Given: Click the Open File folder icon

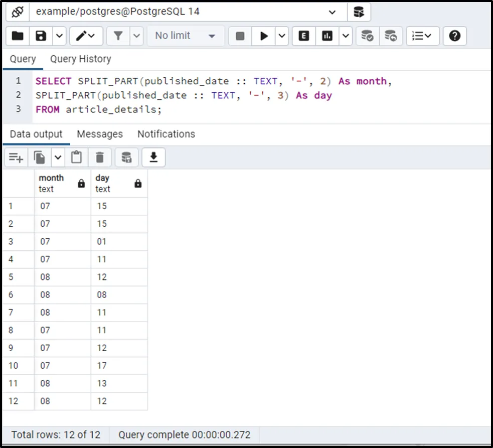Looking at the screenshot, I should [x=18, y=36].
